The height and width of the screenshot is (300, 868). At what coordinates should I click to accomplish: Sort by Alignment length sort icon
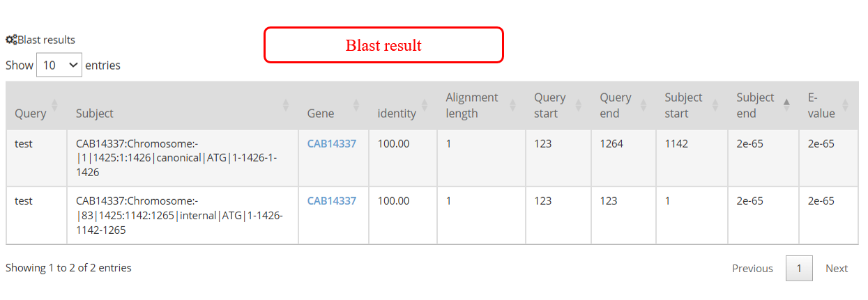tap(512, 106)
